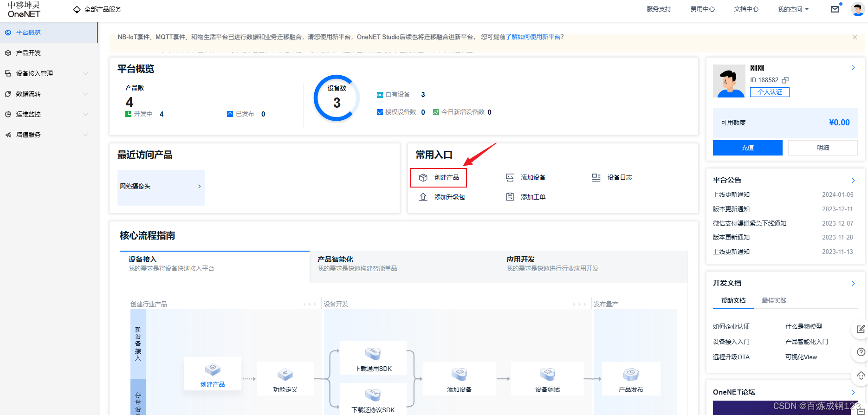Open 创建产品 shortcut in 常用入口
This screenshot has height=415, width=868.
tap(438, 178)
